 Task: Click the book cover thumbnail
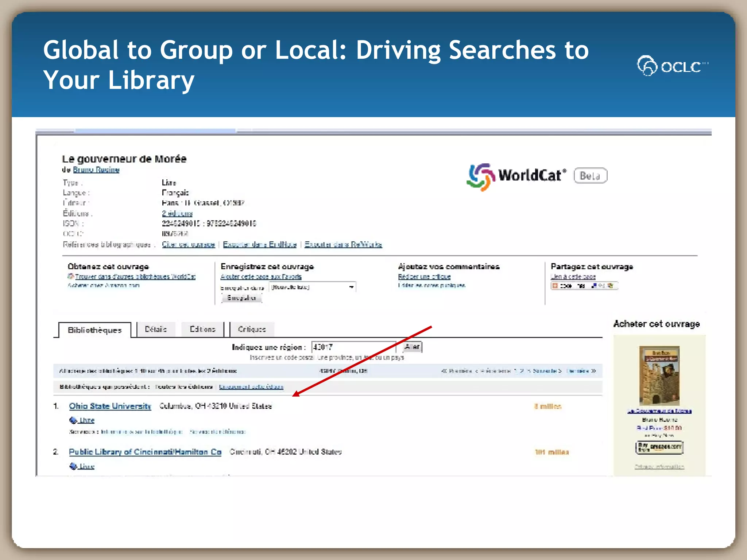tap(659, 376)
